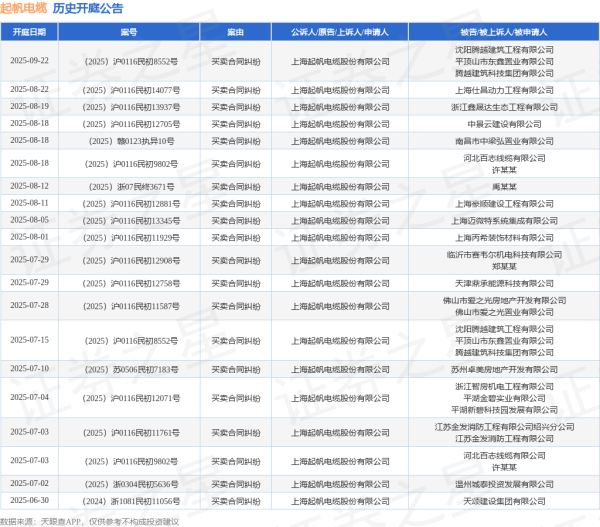Open case number 浙07民终3671号
The image size is (600, 527).
click(129, 186)
